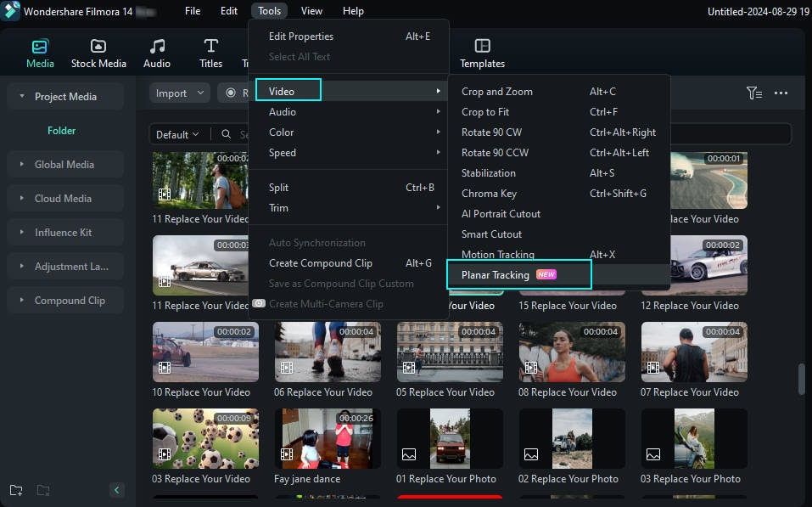Collapse the sidebar with the arrow button
Image resolution: width=812 pixels, height=507 pixels.
[x=117, y=490]
